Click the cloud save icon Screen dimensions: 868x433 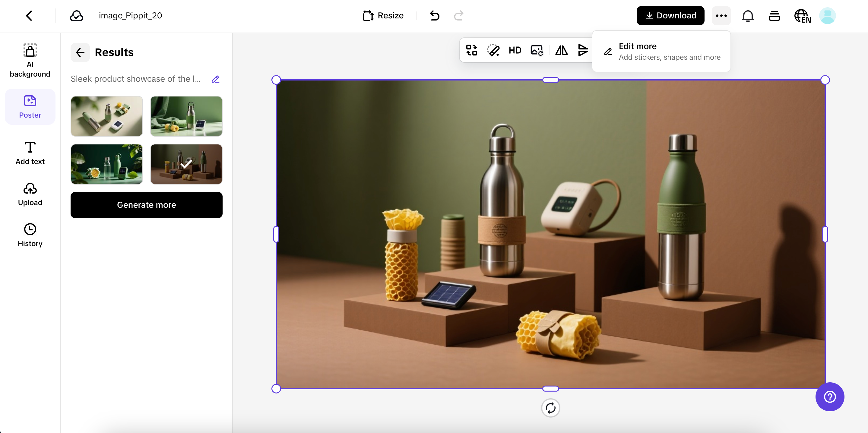tap(77, 16)
